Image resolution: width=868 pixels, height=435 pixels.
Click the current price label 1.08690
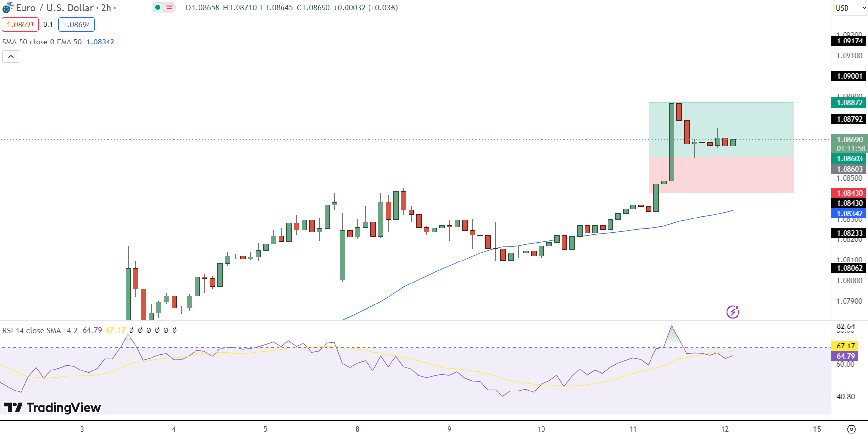tap(849, 140)
